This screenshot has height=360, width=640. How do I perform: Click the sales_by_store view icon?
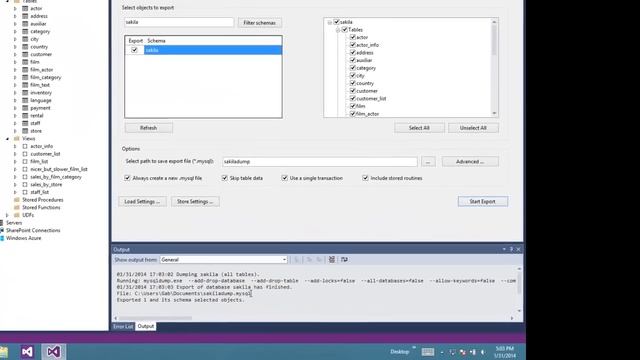[x=25, y=184]
